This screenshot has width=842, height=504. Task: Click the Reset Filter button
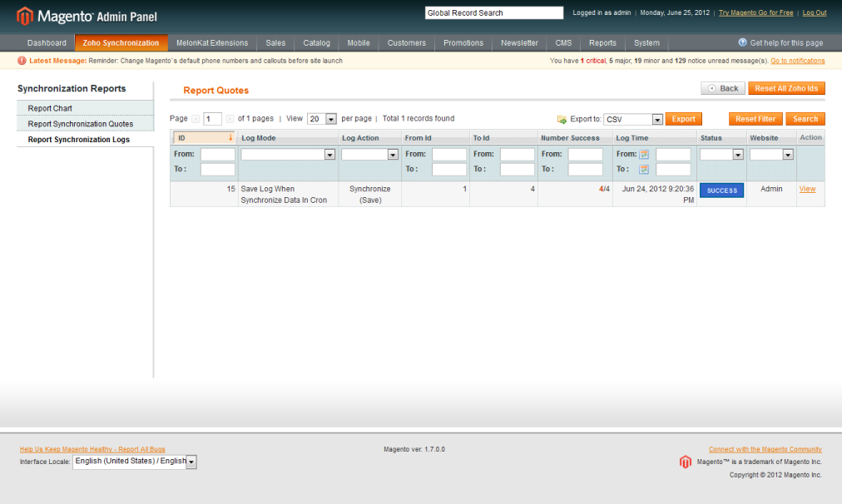coord(755,119)
